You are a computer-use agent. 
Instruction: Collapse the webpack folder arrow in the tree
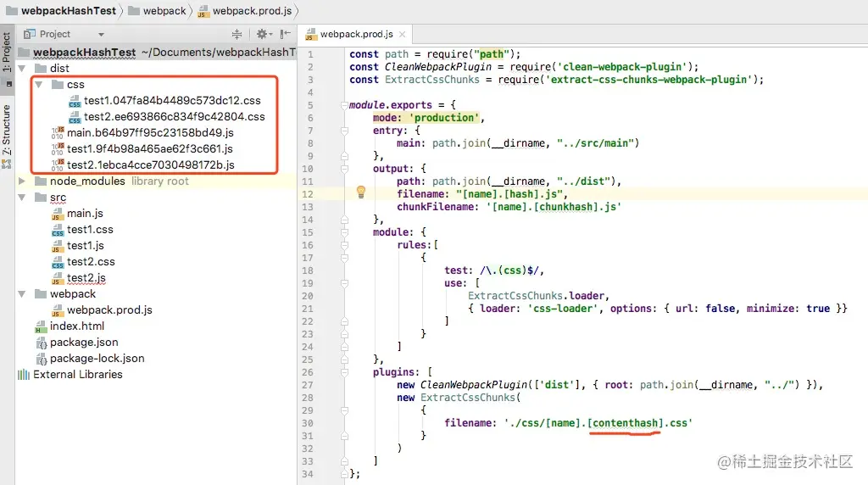(22, 294)
